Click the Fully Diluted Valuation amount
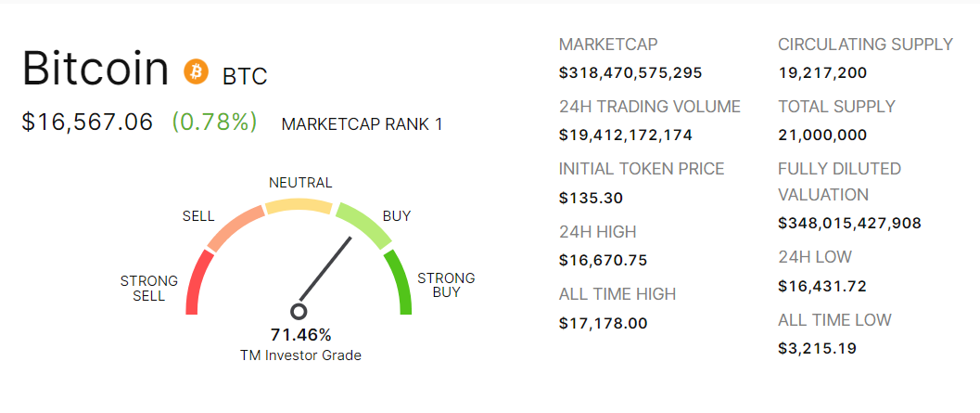Viewport: 980px width, 413px height. point(849,223)
